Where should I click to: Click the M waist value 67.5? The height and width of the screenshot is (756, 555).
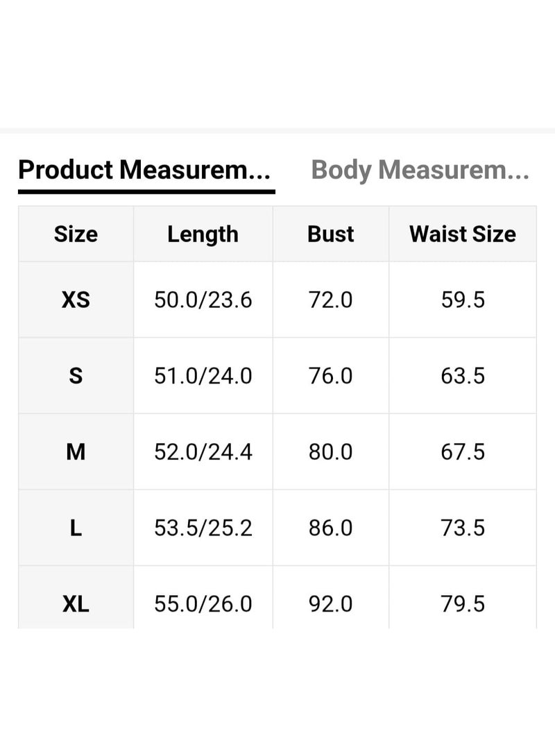(463, 452)
